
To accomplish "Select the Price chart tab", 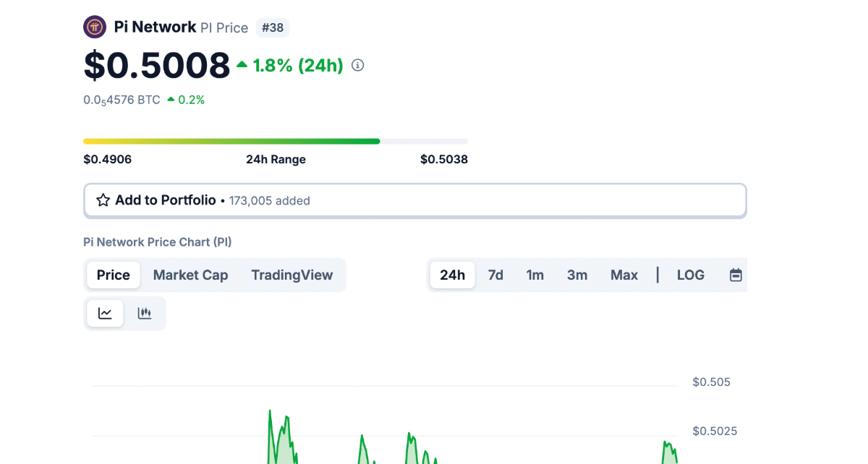I will click(114, 275).
